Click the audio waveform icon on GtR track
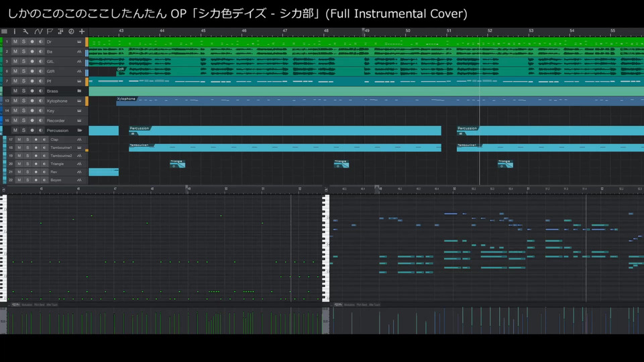The height and width of the screenshot is (362, 644). (x=79, y=71)
